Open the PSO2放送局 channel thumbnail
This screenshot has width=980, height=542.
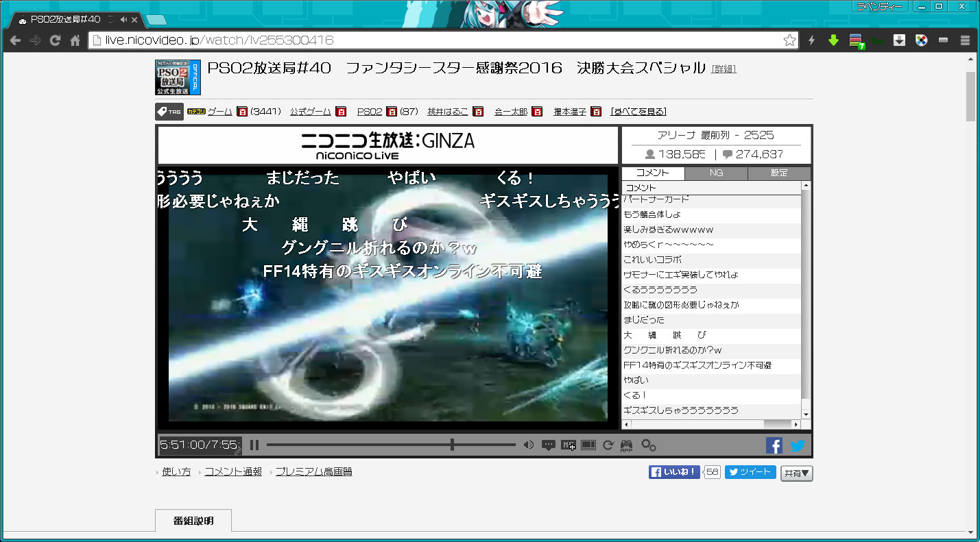(178, 77)
